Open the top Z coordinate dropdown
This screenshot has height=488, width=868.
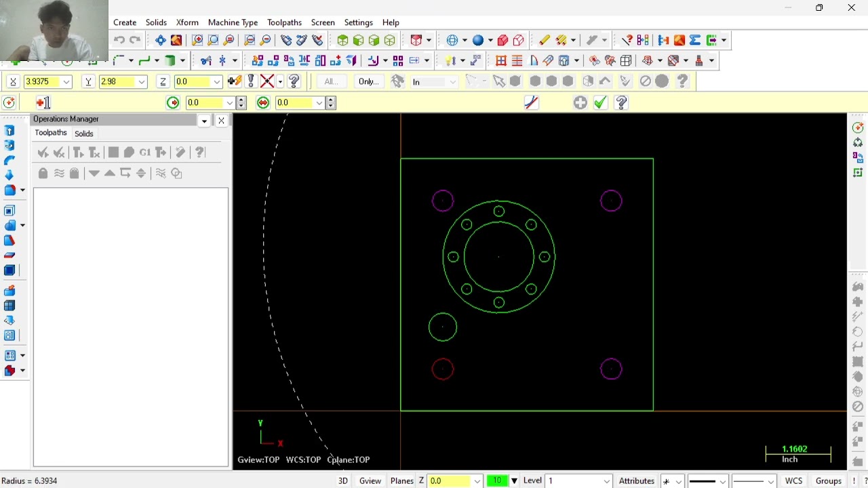click(x=217, y=82)
